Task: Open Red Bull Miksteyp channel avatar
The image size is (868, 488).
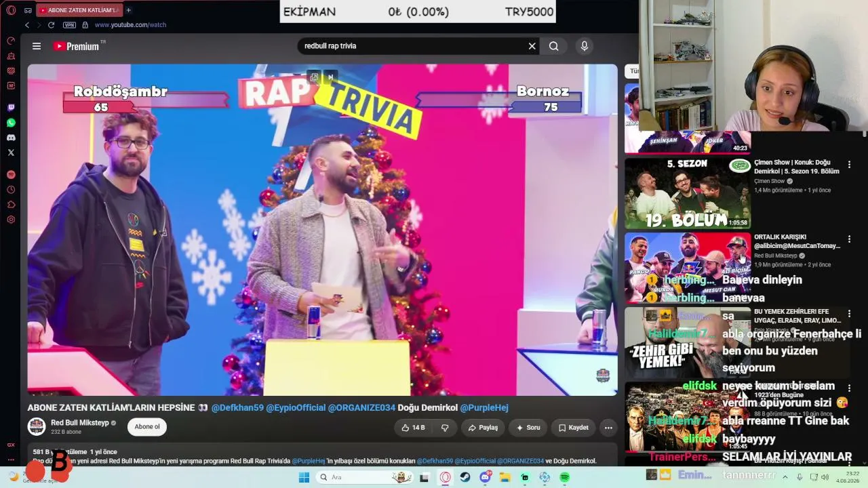Action: click(37, 427)
